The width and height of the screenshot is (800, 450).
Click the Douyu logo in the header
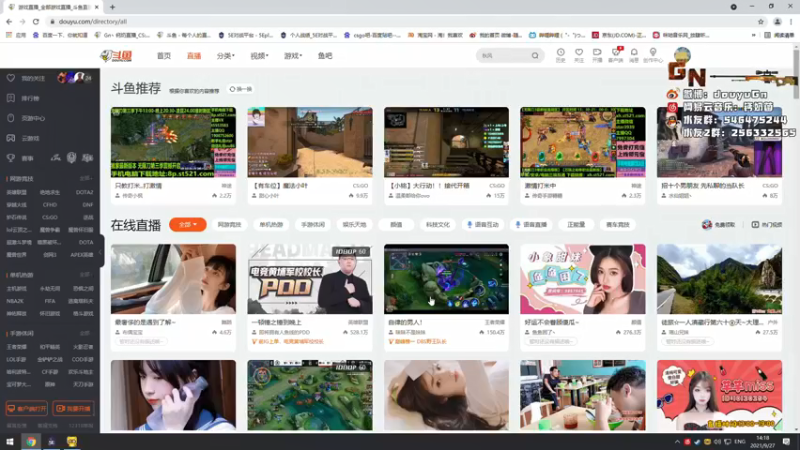click(116, 56)
